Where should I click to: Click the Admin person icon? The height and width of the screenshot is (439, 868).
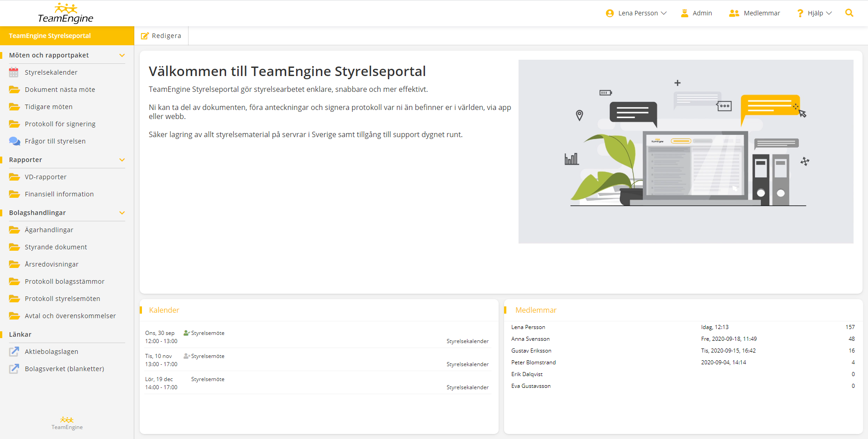pos(684,13)
